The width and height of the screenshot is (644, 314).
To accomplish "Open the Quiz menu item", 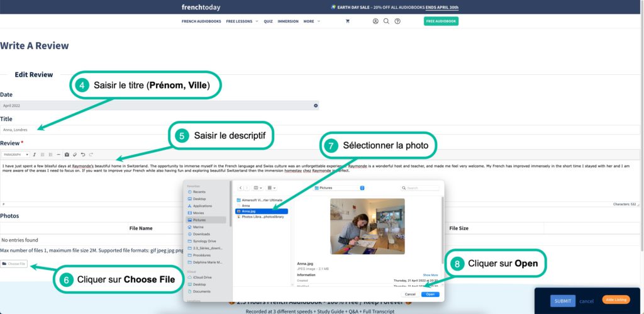I will click(x=268, y=21).
